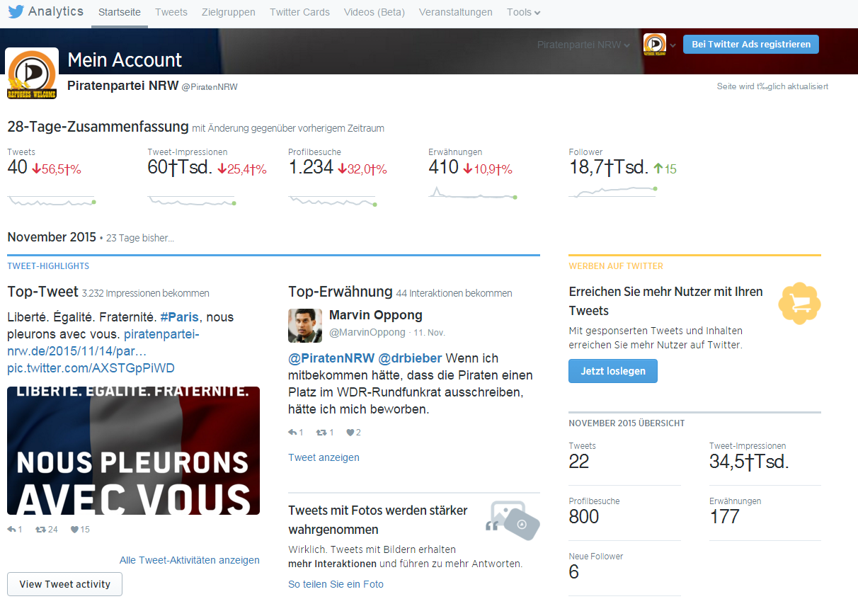Click the 11. Nov. tweet date
The height and width of the screenshot is (616, 858).
(x=430, y=332)
